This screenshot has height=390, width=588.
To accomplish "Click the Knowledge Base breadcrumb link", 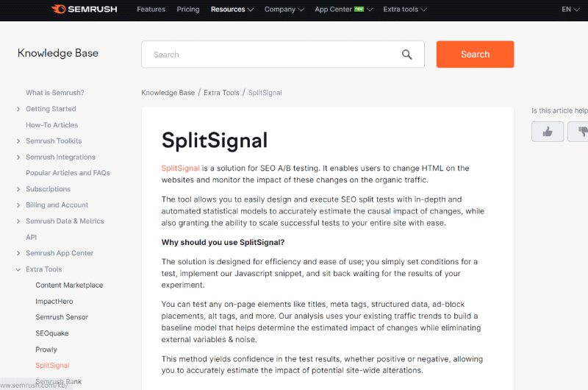I will (168, 93).
